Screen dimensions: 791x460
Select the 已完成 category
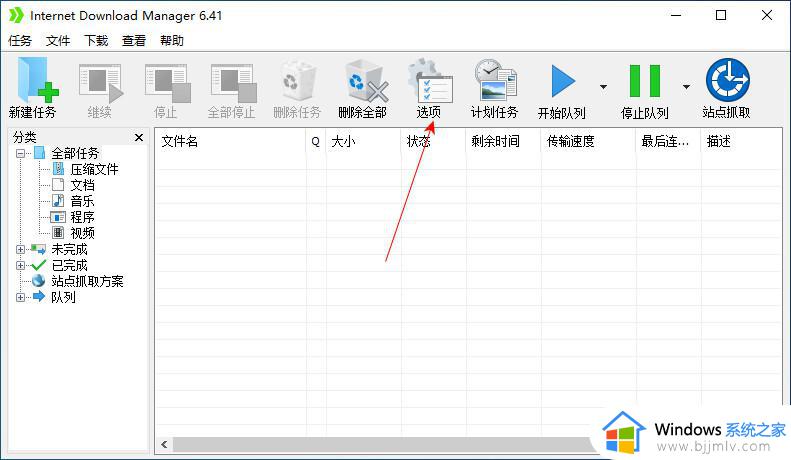point(70,265)
